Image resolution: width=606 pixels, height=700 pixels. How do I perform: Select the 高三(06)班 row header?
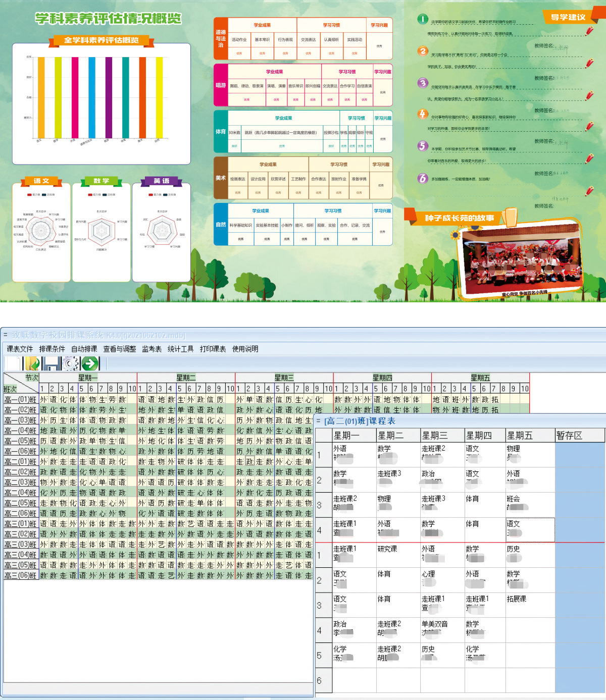coord(21,575)
